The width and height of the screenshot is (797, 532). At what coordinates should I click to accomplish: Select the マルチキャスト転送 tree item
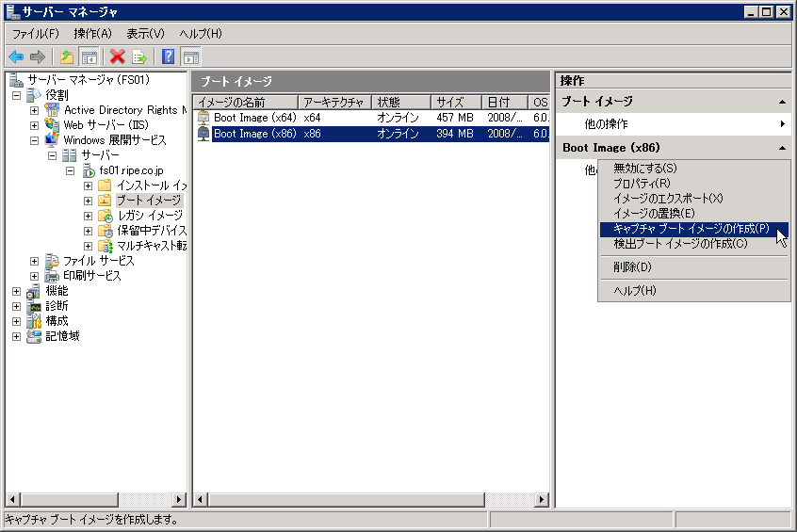point(152,246)
